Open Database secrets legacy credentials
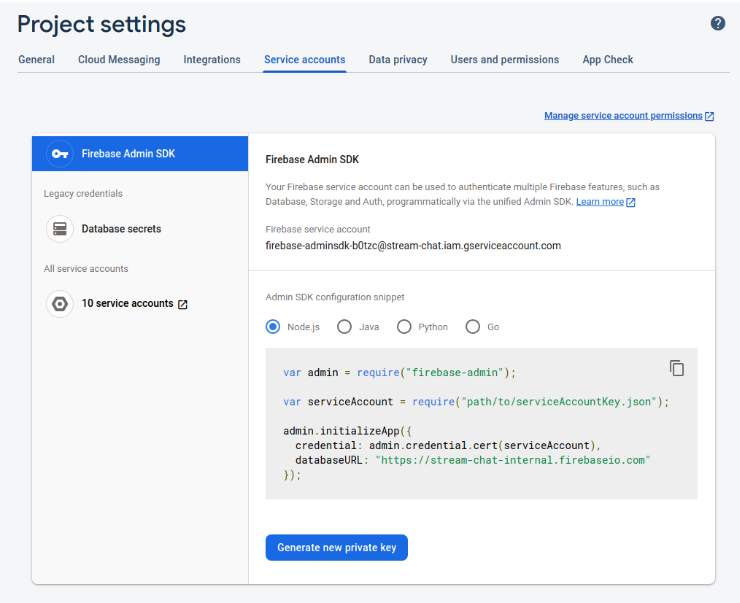The image size is (740, 603). click(x=121, y=229)
